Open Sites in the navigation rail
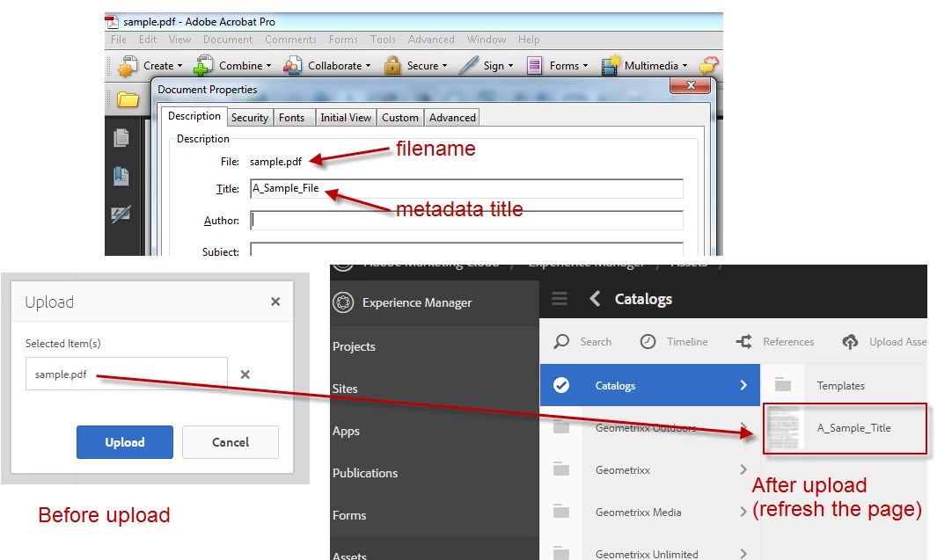This screenshot has height=560, width=937. pos(345,389)
